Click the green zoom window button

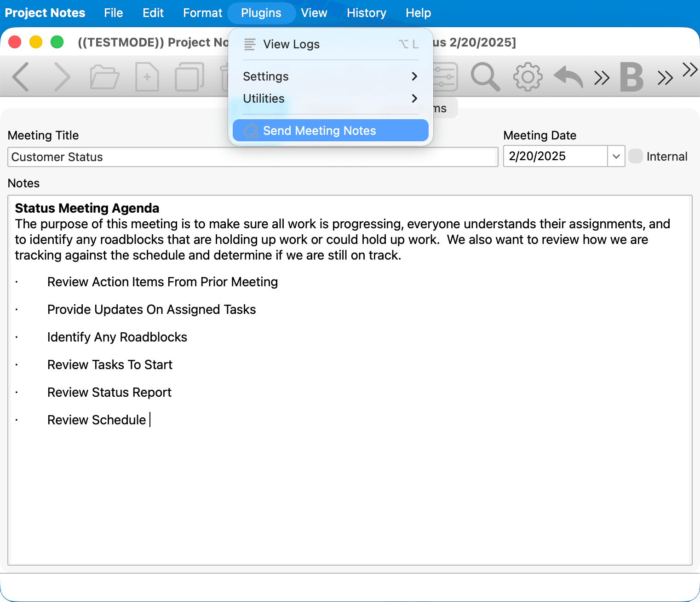click(57, 42)
